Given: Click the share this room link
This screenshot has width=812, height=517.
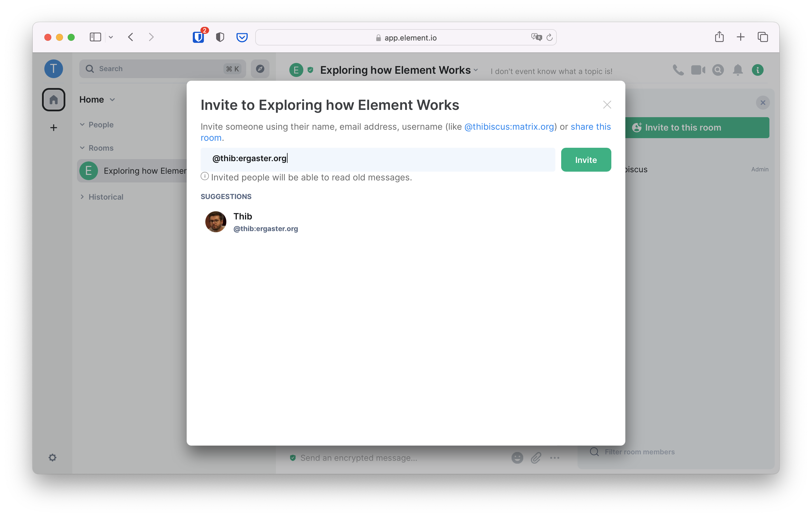Looking at the screenshot, I should pyautogui.click(x=590, y=127).
